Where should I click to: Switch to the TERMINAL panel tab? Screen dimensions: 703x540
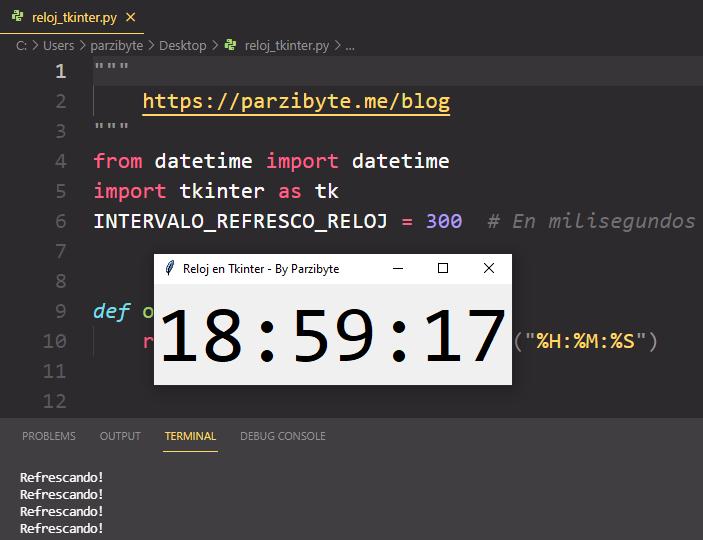(x=190, y=436)
